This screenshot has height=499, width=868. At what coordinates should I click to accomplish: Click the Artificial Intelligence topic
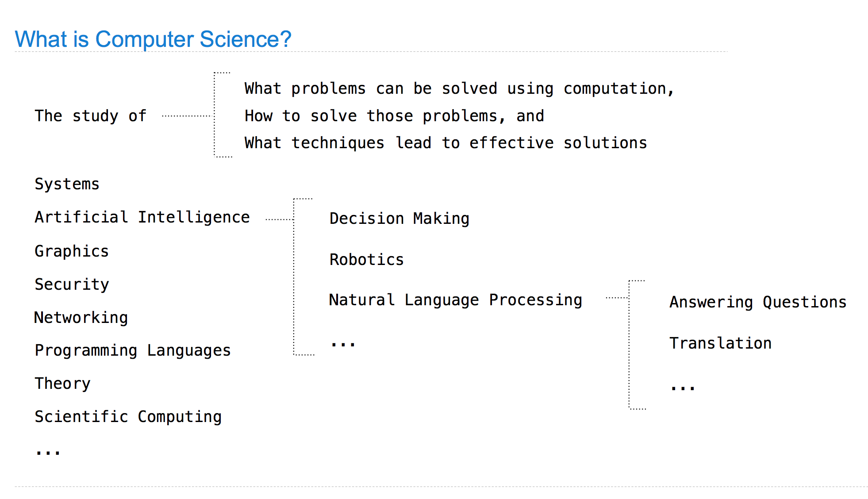142,217
